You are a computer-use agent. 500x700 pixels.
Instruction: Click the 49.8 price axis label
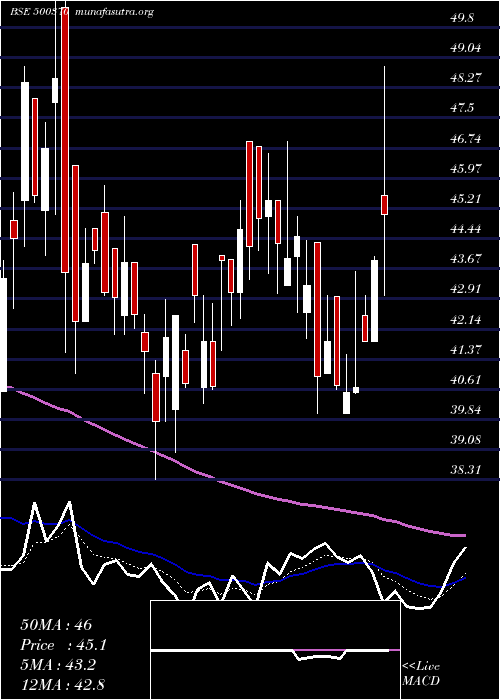462,17
